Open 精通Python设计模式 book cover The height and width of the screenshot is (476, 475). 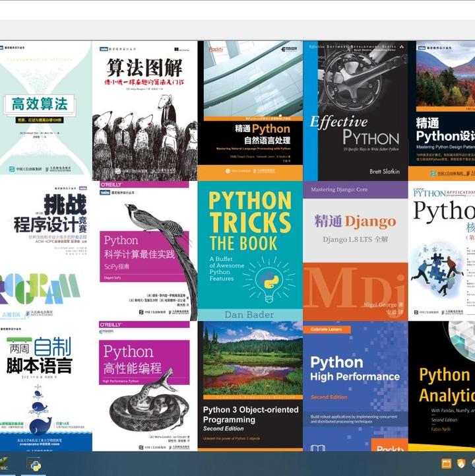coord(441,111)
